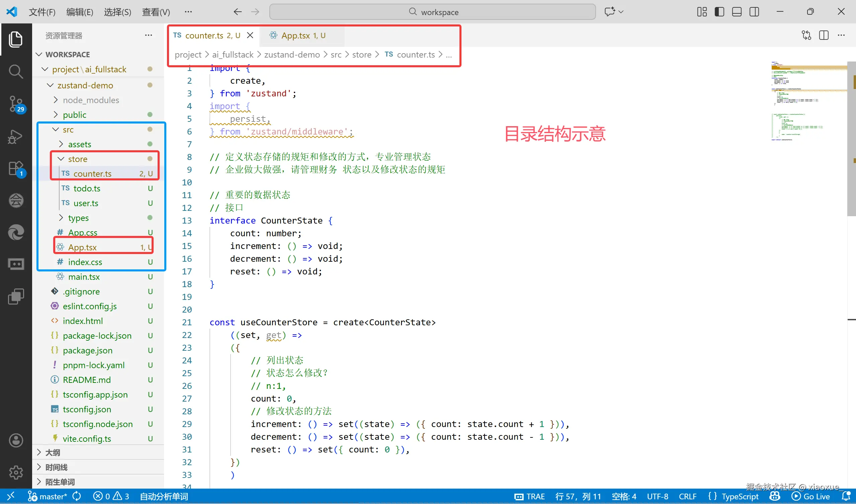Open Copilot from the status bar
856x504 pixels.
tap(775, 496)
